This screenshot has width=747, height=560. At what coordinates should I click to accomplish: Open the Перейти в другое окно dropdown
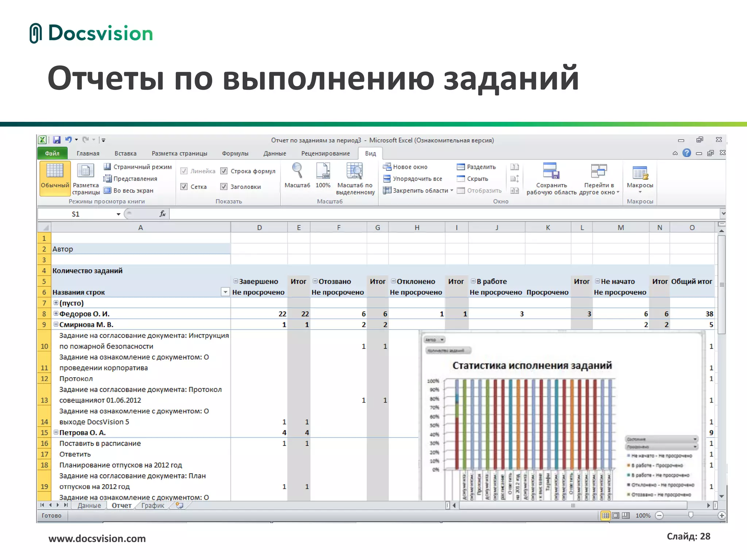[599, 179]
